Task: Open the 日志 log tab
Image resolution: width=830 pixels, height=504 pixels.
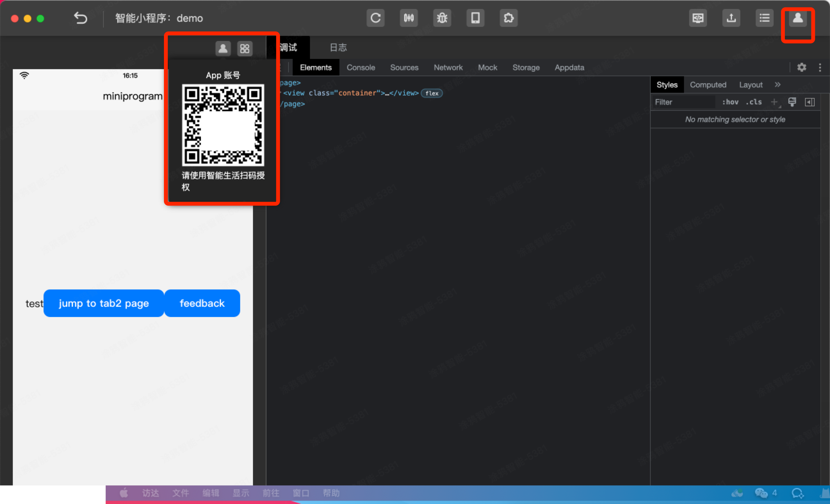Action: 338,47
